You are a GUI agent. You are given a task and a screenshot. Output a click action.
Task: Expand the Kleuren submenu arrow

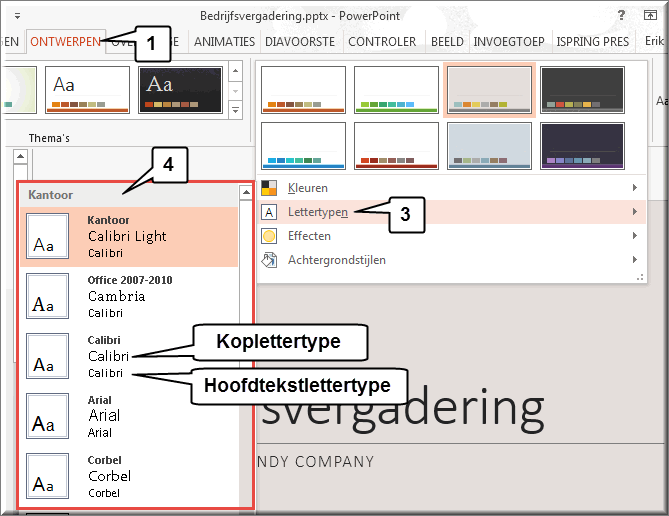pos(635,188)
